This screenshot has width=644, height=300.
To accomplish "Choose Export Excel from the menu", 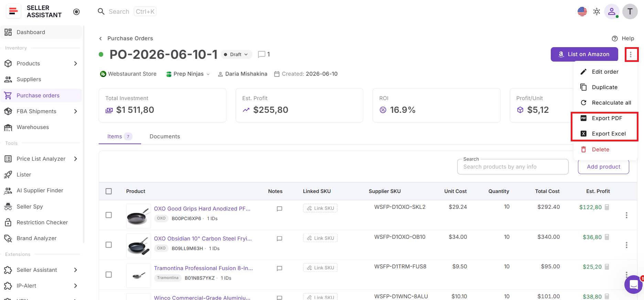I will [x=605, y=133].
